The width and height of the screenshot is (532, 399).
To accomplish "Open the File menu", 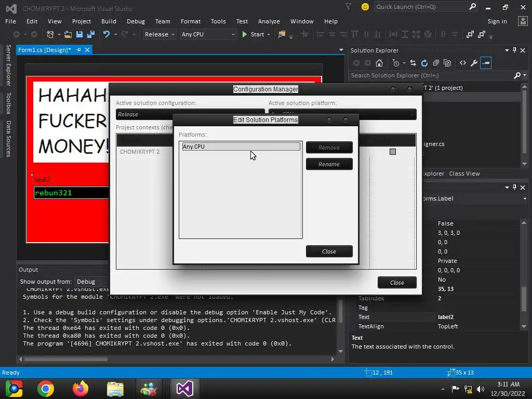I will [x=10, y=21].
